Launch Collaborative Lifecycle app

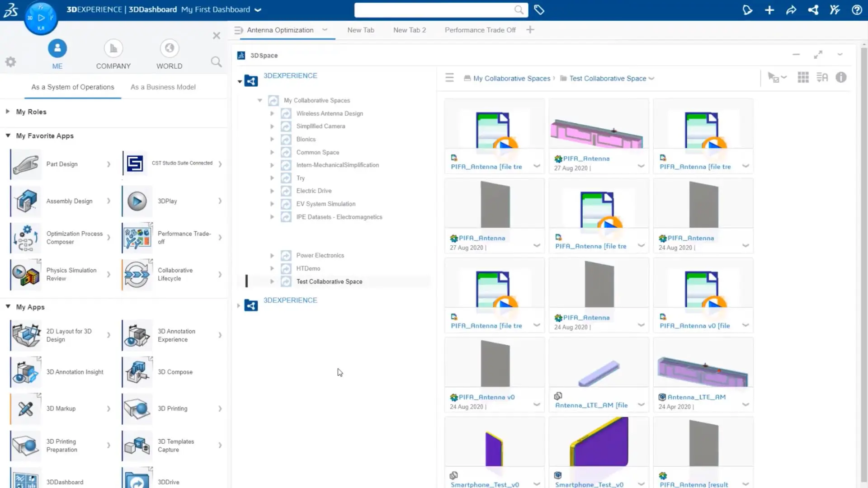[137, 274]
